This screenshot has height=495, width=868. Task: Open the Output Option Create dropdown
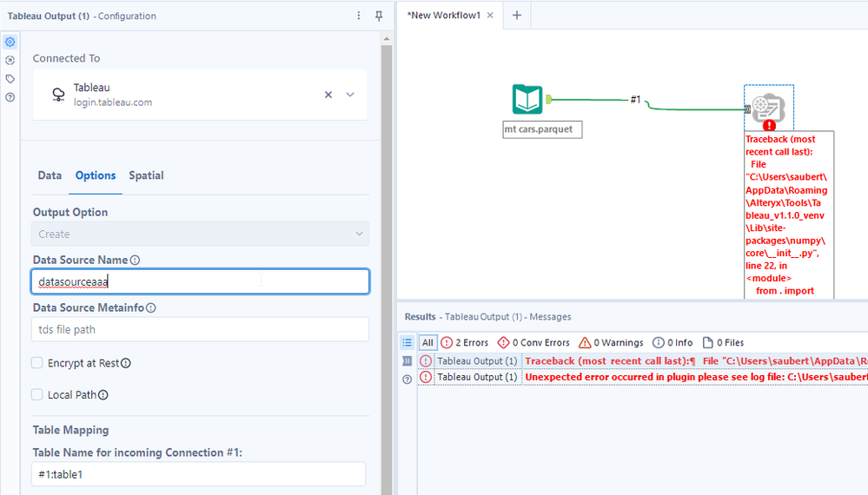pos(201,234)
